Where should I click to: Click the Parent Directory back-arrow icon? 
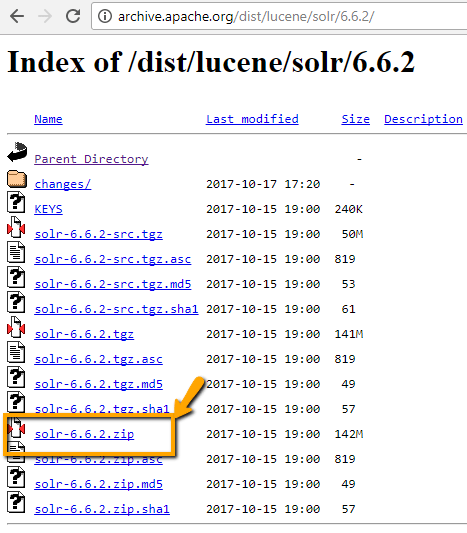[x=17, y=152]
